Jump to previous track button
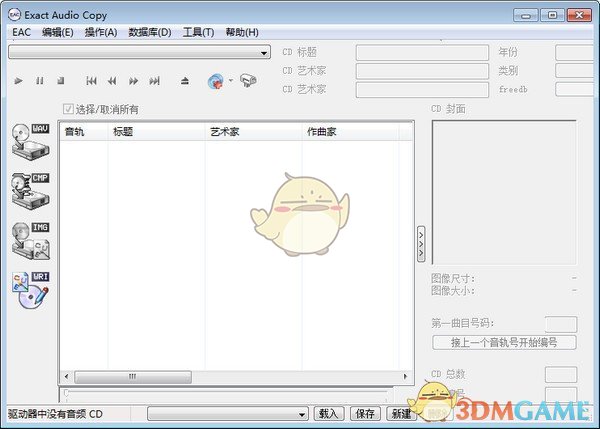 [91, 81]
